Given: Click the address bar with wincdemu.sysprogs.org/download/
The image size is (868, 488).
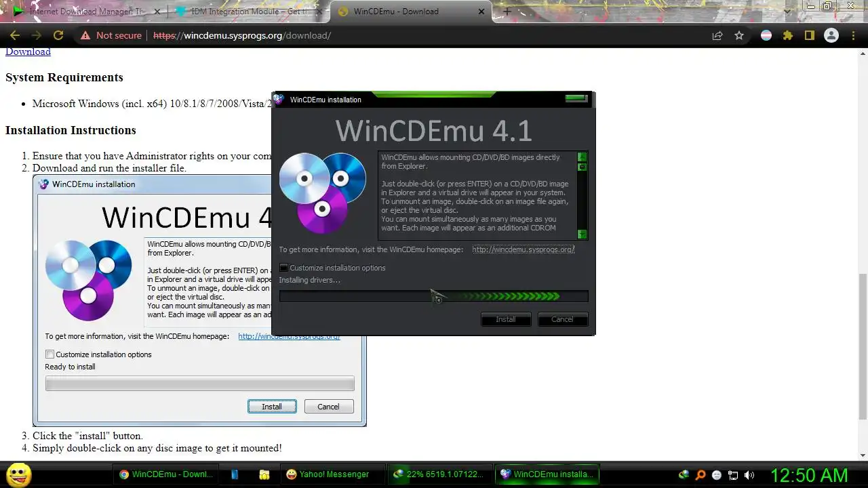Looking at the screenshot, I should (x=427, y=35).
